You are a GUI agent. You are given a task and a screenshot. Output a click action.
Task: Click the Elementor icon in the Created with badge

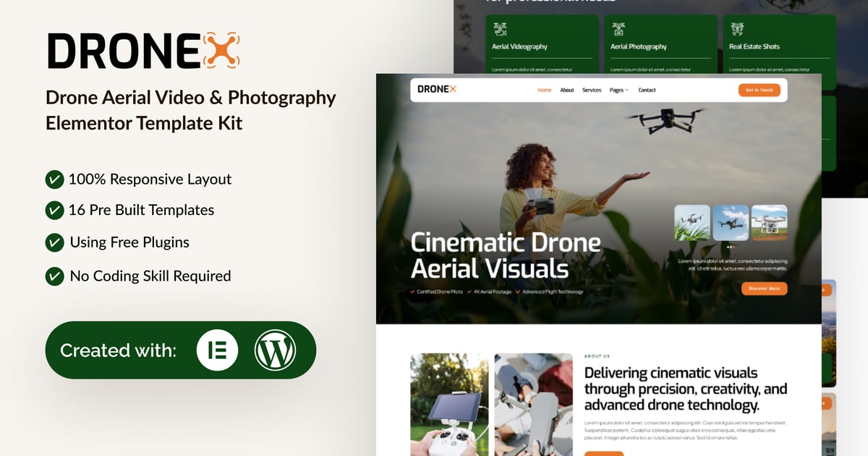tap(217, 350)
